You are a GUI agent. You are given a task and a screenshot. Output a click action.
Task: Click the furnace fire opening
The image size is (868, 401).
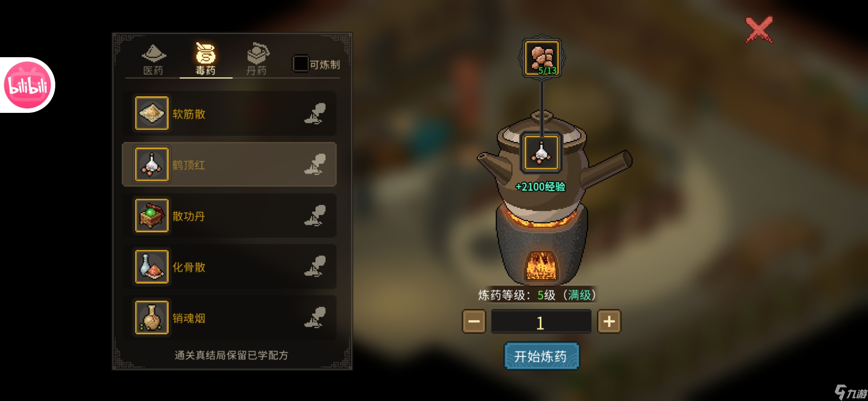tap(542, 265)
